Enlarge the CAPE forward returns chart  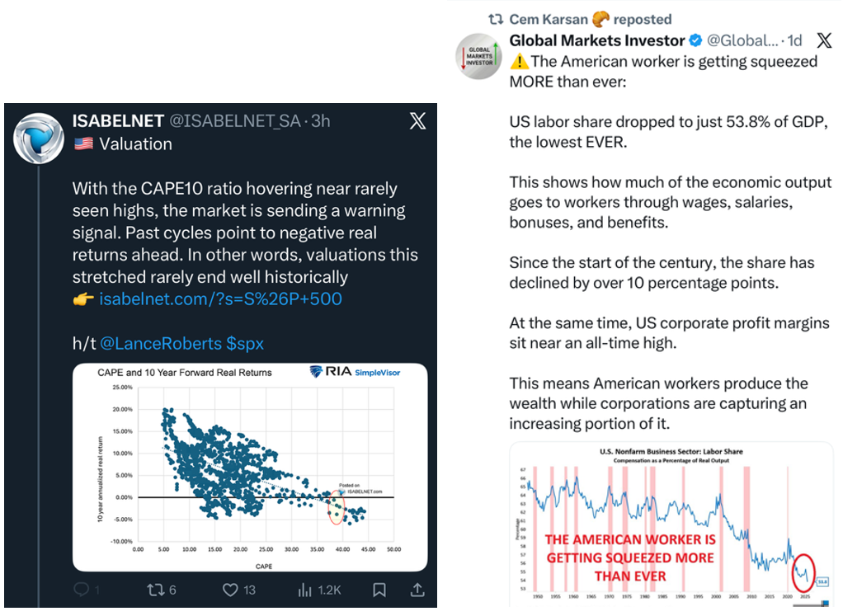point(250,467)
